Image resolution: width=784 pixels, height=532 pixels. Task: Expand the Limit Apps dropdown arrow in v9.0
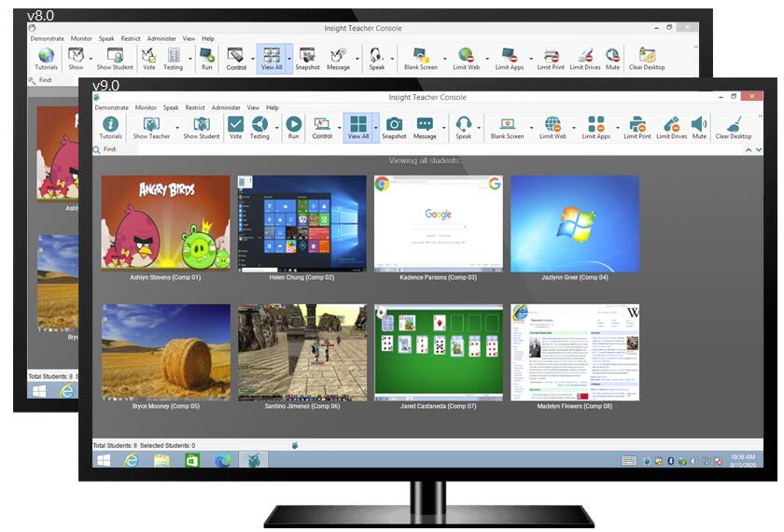point(616,127)
